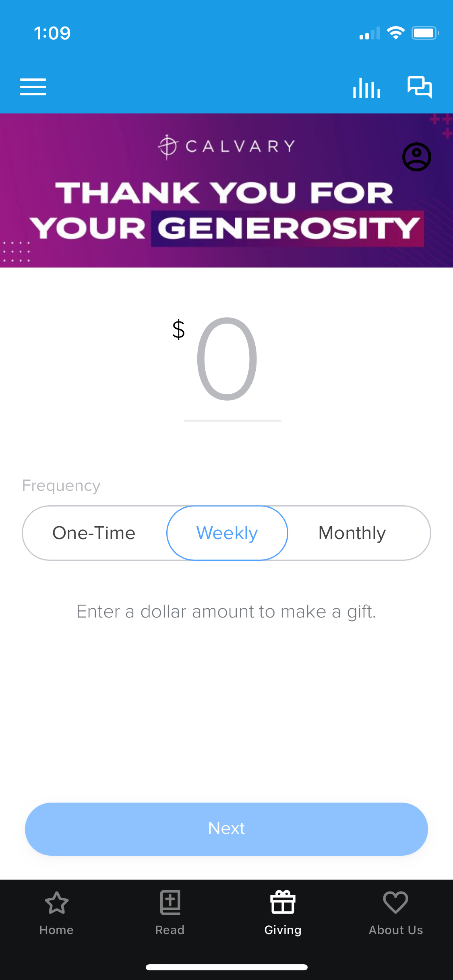Viewport: 453px width, 980px height.
Task: Tap the Wi-Fi status icon
Action: tap(395, 33)
